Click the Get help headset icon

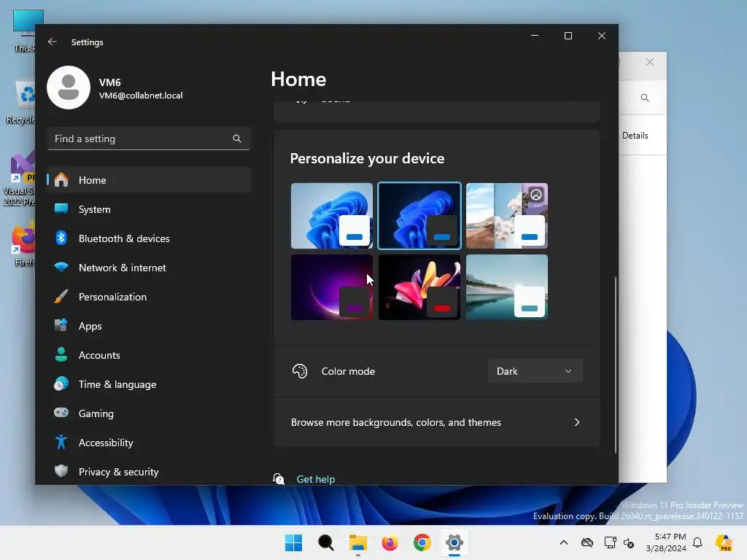(279, 478)
